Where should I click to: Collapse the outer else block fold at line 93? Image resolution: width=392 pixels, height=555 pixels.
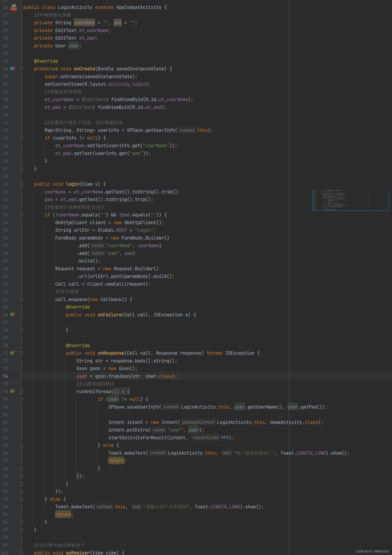click(x=21, y=499)
